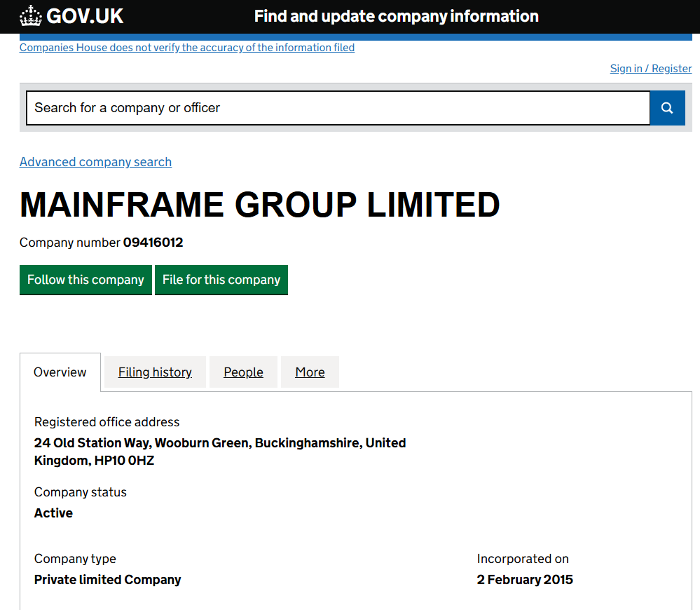Click the 'Company type' label

75,559
